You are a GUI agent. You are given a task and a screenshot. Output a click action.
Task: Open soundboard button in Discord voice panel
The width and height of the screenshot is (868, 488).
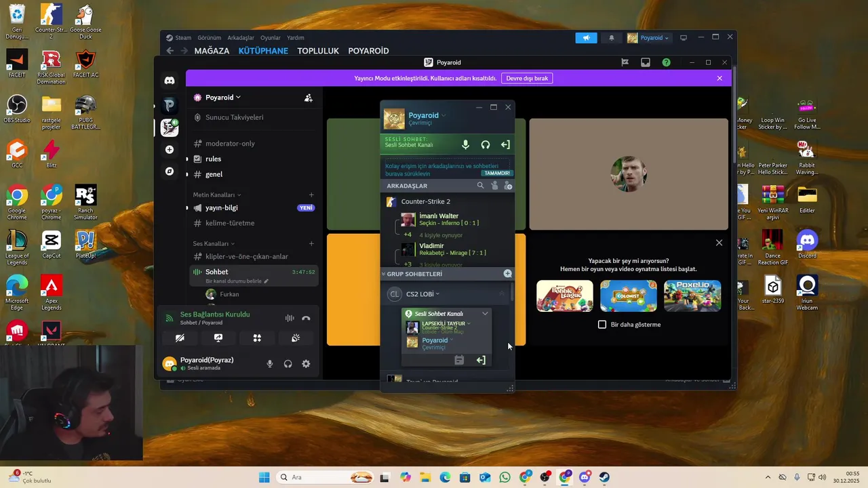click(296, 338)
